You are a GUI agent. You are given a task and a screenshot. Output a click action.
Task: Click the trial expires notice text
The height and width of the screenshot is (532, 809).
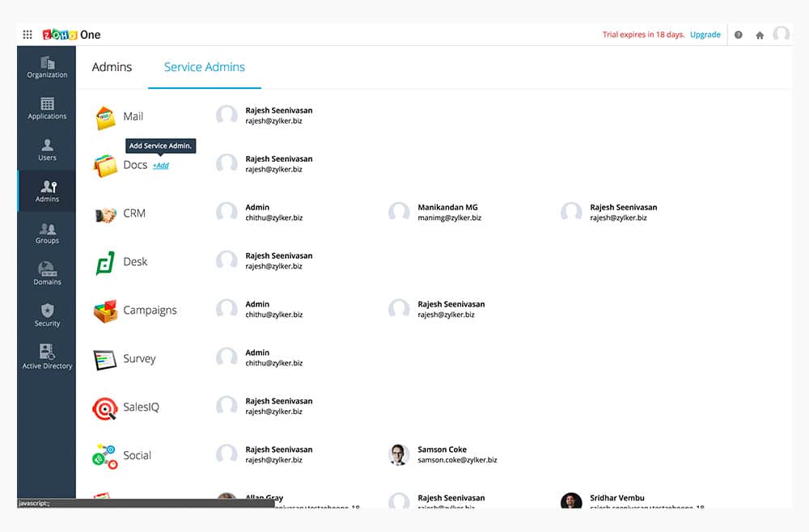(643, 35)
